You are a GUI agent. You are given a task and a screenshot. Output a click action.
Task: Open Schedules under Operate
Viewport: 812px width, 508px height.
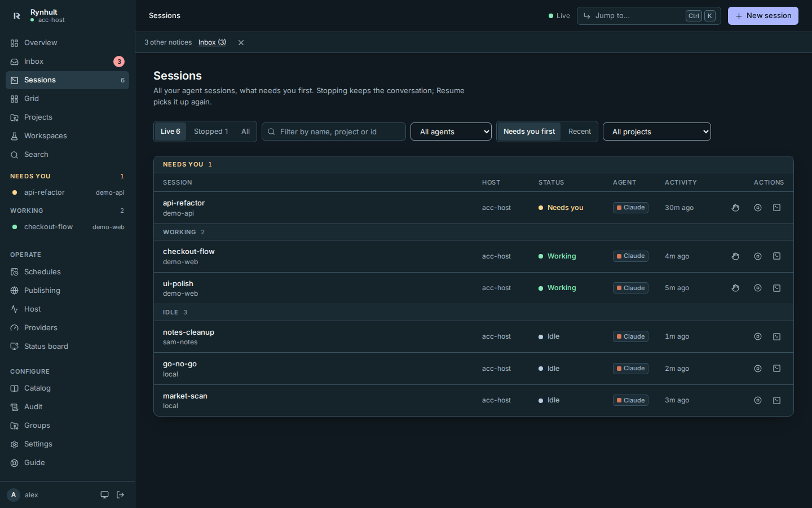(67, 272)
